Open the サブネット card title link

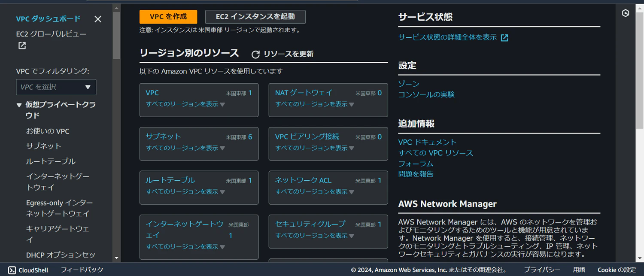[x=163, y=136]
